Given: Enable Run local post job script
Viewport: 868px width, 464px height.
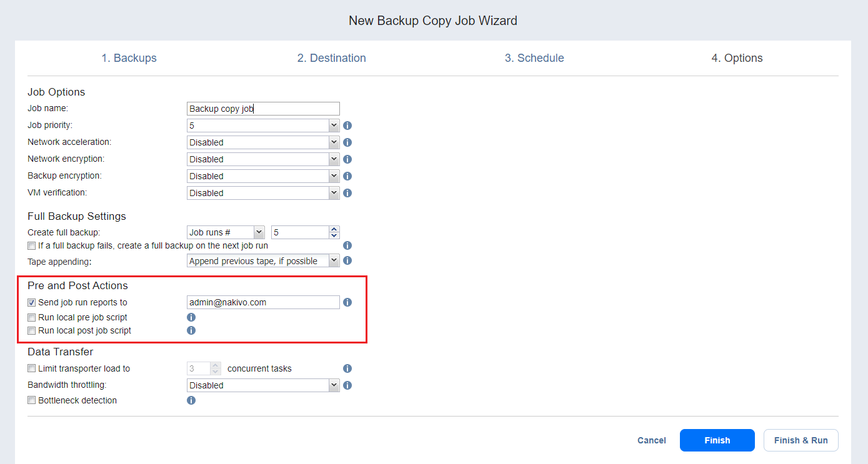Looking at the screenshot, I should [x=32, y=331].
